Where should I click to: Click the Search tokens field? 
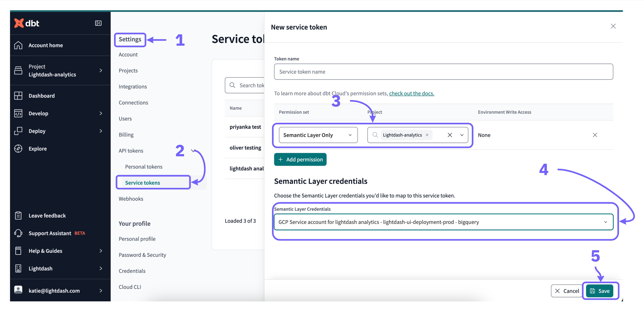click(x=245, y=85)
